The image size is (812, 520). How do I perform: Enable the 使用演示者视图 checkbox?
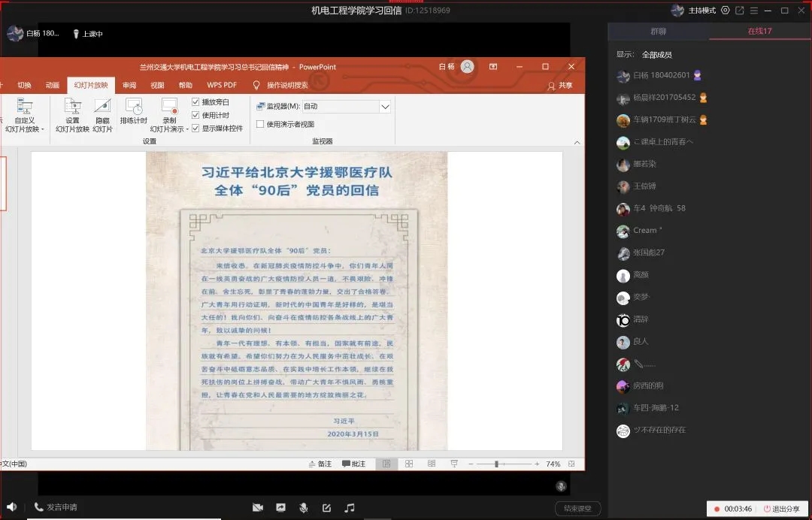coord(260,124)
